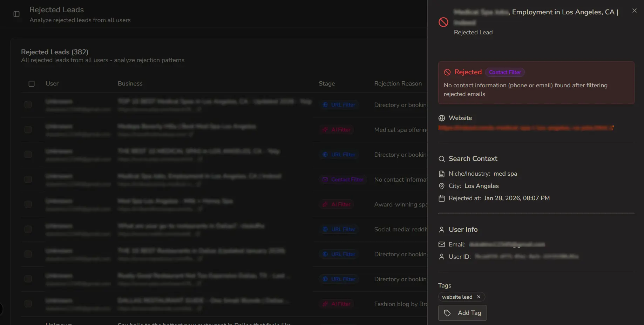Click the Add Tag button
This screenshot has height=325, width=644.
pos(462,313)
